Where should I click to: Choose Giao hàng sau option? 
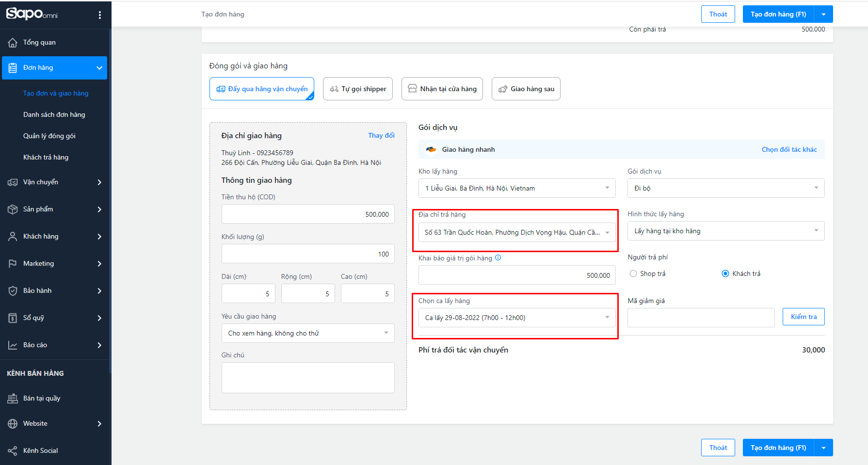(x=526, y=89)
